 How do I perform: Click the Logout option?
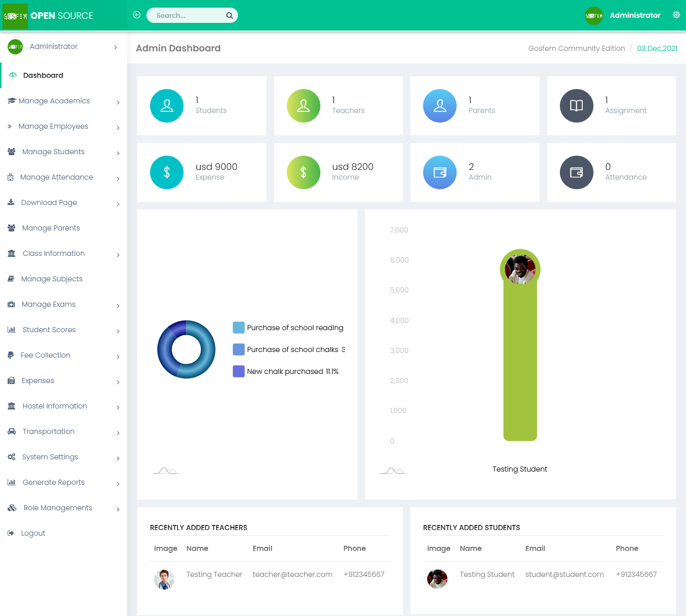(33, 533)
